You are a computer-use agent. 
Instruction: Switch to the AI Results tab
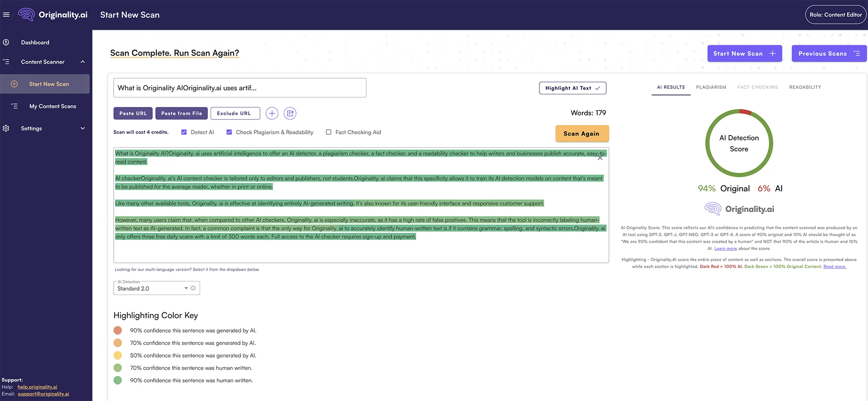tap(671, 87)
